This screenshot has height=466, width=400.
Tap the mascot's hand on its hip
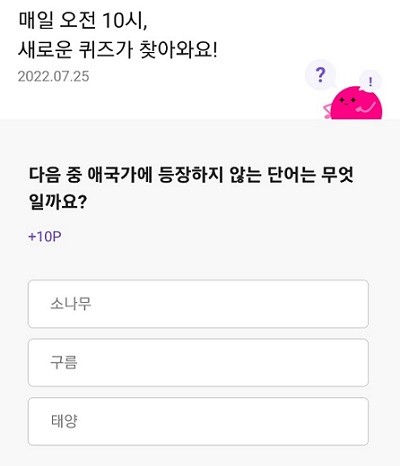[x=328, y=111]
